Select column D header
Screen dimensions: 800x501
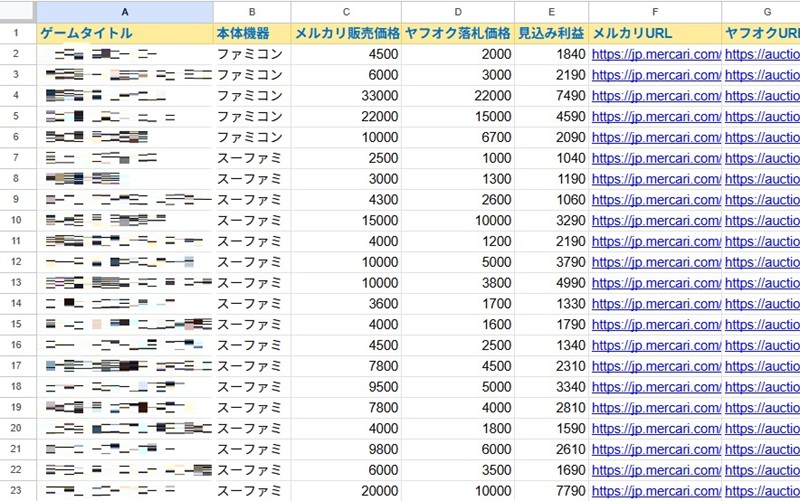coord(458,12)
